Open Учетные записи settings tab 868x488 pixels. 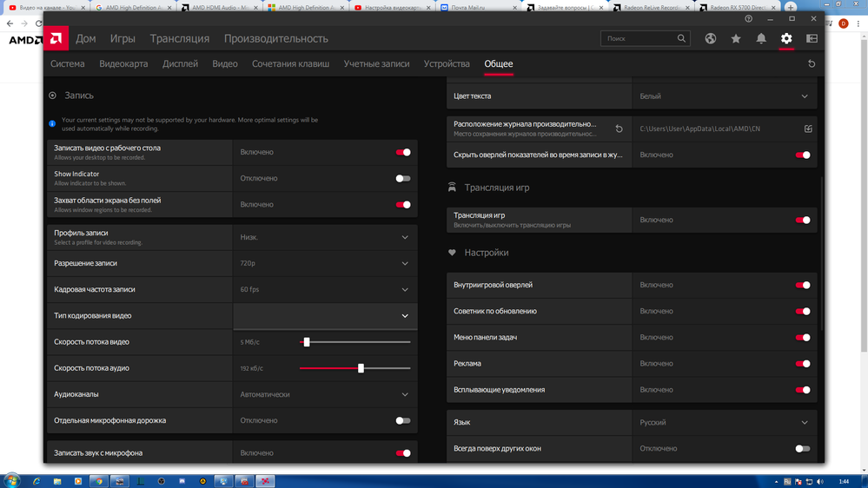(x=376, y=63)
